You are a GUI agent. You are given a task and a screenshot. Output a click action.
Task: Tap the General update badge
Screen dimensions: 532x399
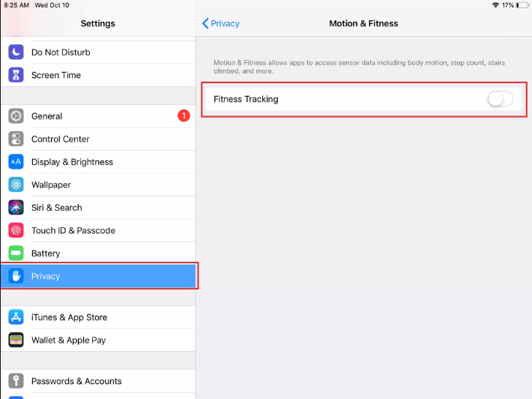coord(184,115)
